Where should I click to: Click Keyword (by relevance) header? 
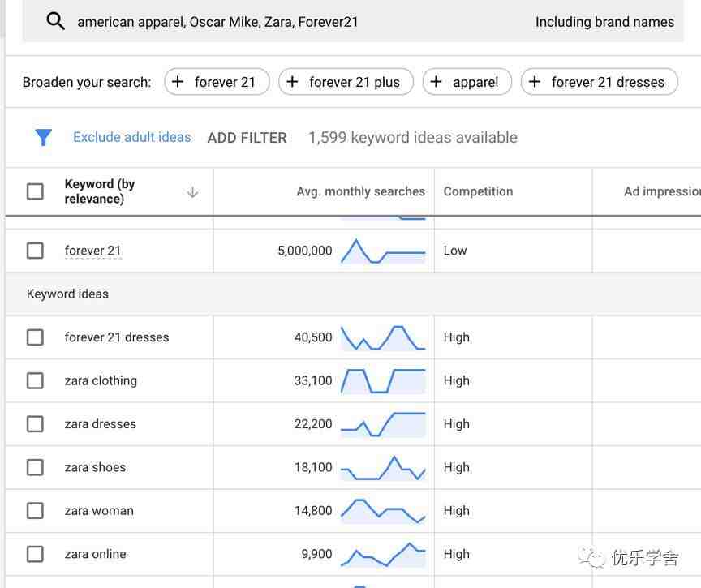click(x=100, y=191)
